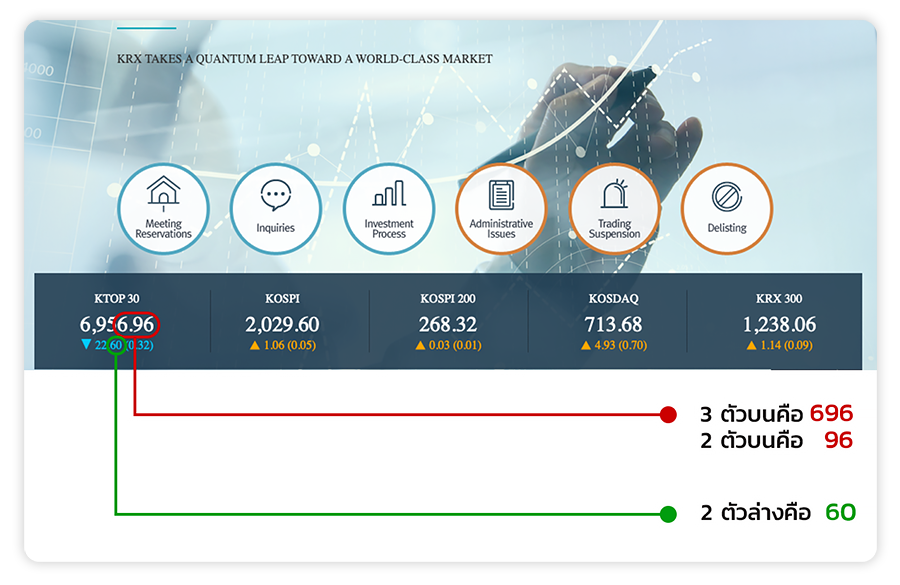900x585 pixels.
Task: Click the KTOP 30 value 6,956.96
Action: (x=117, y=325)
